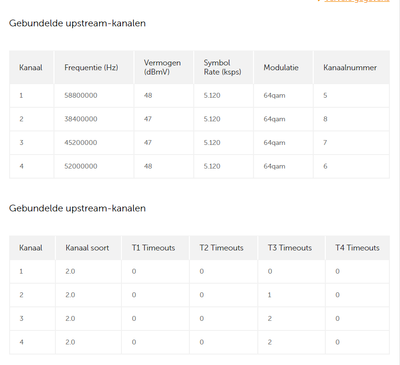
Task: Click Kanaal soort 2.0 for Timeouts channel 2
Action: coord(70,295)
